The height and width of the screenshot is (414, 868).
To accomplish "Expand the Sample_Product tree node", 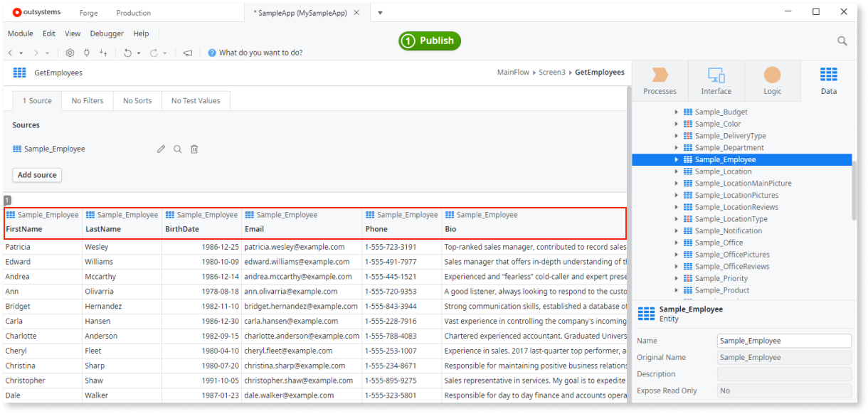I will coord(675,290).
